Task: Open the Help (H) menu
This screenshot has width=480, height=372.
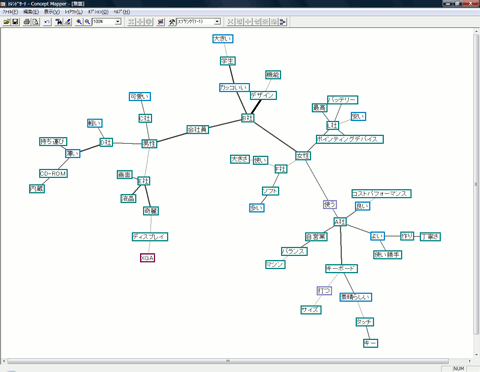Action: click(x=122, y=12)
